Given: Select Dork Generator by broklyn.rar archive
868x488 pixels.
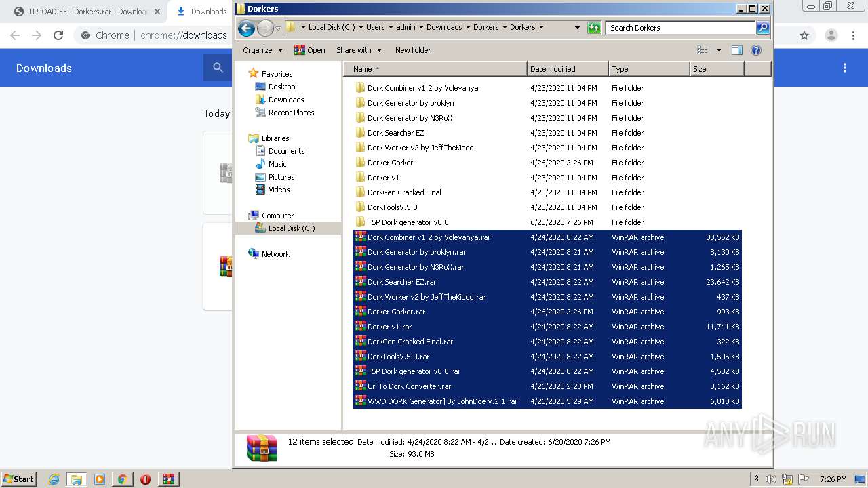Looking at the screenshot, I should coord(547,252).
